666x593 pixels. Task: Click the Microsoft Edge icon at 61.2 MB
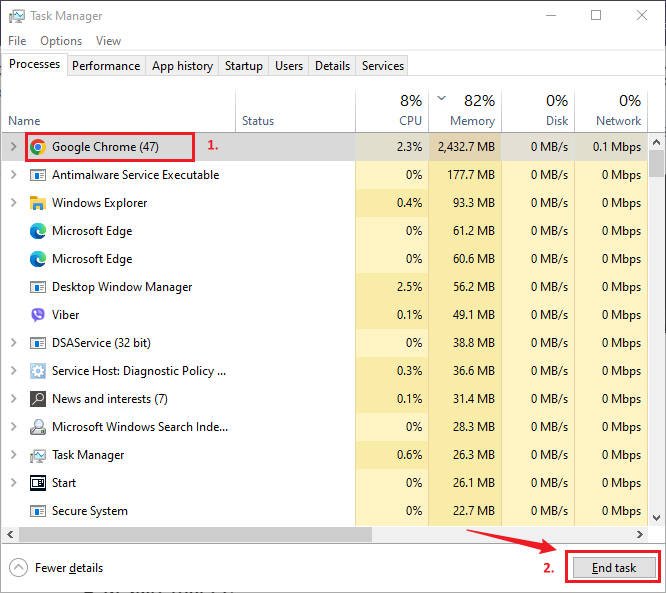38,231
